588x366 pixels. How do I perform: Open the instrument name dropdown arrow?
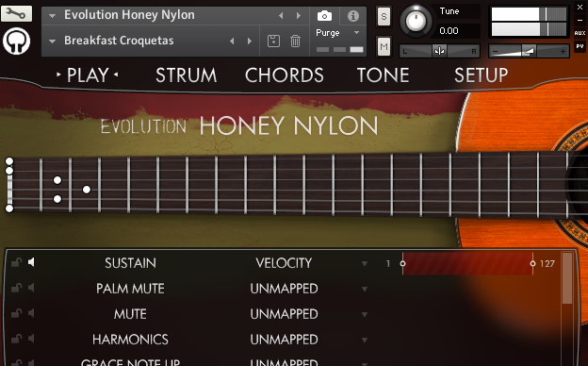(52, 16)
